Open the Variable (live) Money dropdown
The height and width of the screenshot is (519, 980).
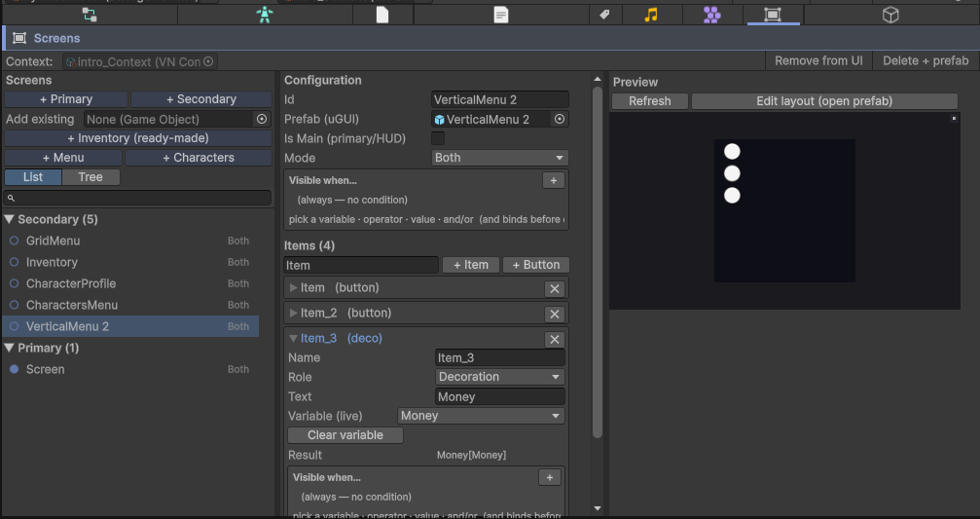click(x=481, y=416)
